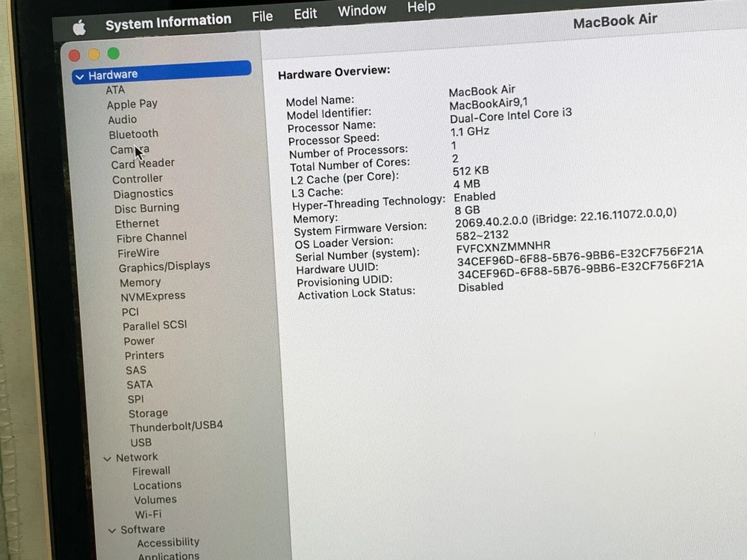Open the Storage hardware entry
This screenshot has width=747, height=560.
point(148,414)
